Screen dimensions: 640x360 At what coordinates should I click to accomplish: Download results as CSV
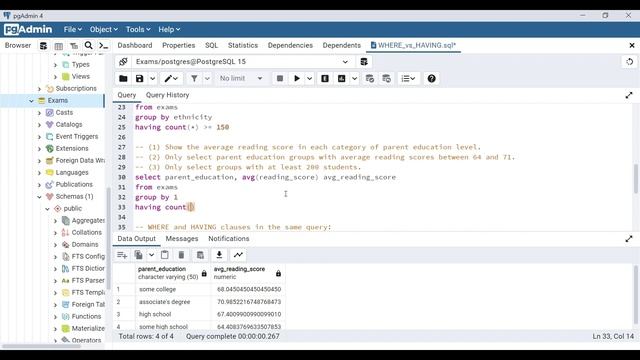tap(219, 255)
